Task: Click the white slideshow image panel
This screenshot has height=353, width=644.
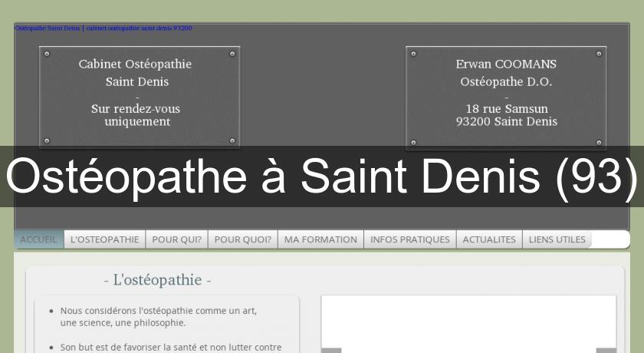Action: point(468,324)
